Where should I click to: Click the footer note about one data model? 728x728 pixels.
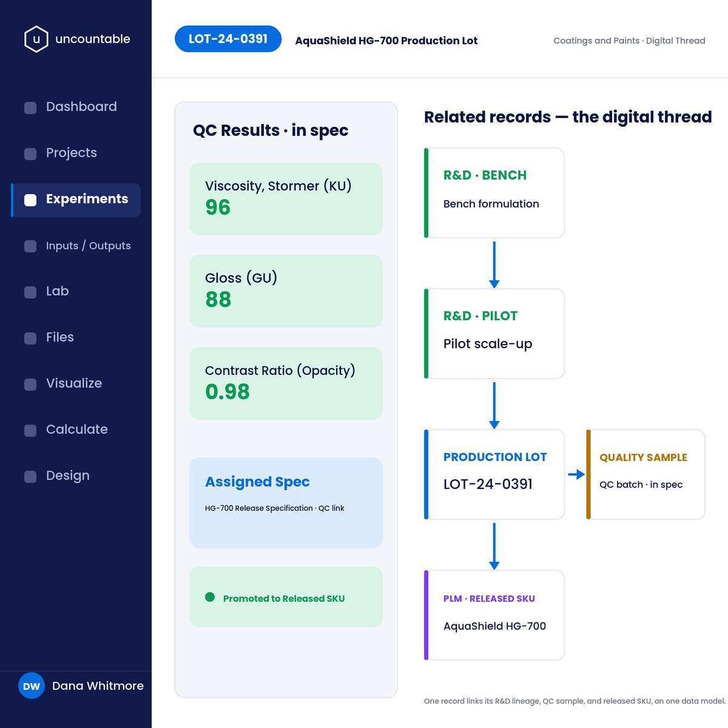[x=575, y=701]
